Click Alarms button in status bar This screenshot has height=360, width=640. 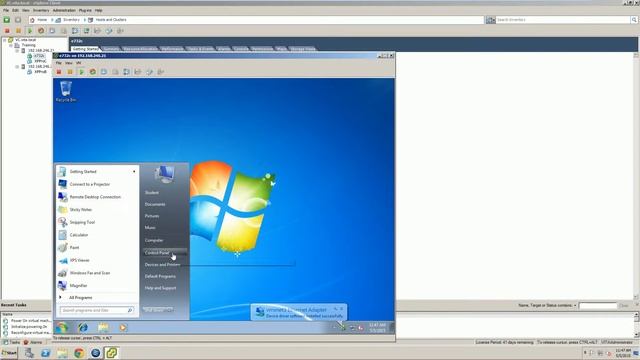tap(33, 342)
